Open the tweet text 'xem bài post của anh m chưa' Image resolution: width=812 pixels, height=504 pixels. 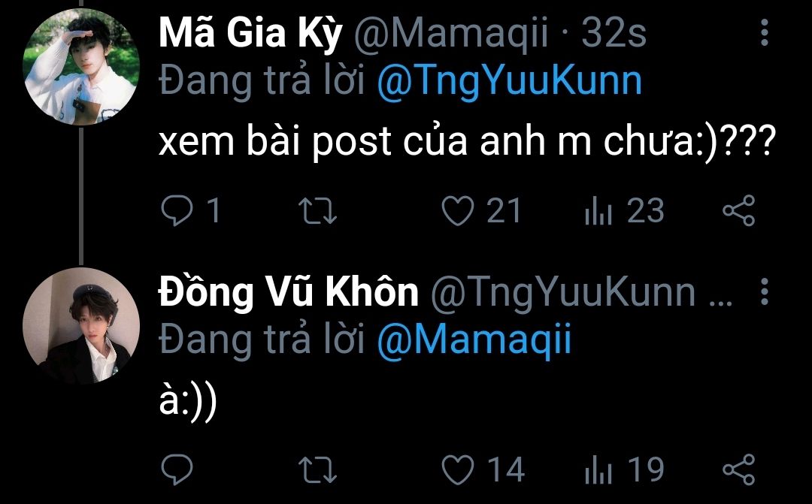click(x=466, y=143)
